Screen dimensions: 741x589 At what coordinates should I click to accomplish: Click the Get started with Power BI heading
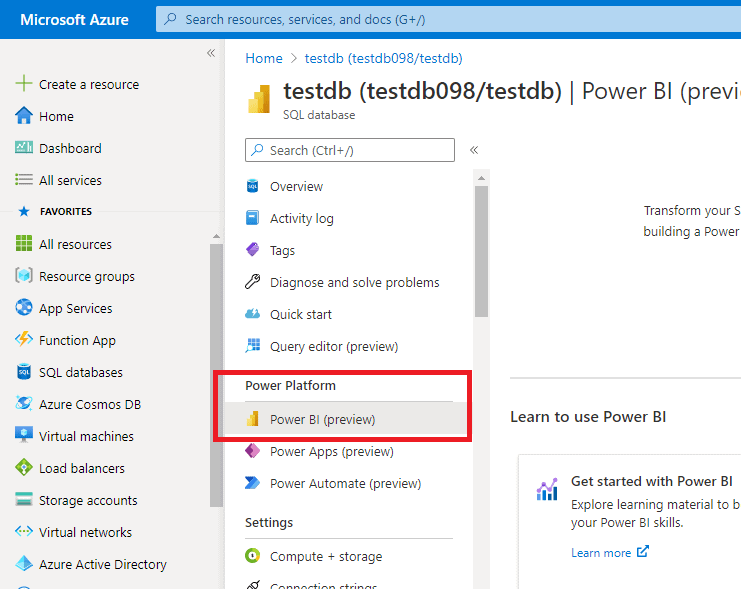pyautogui.click(x=651, y=481)
